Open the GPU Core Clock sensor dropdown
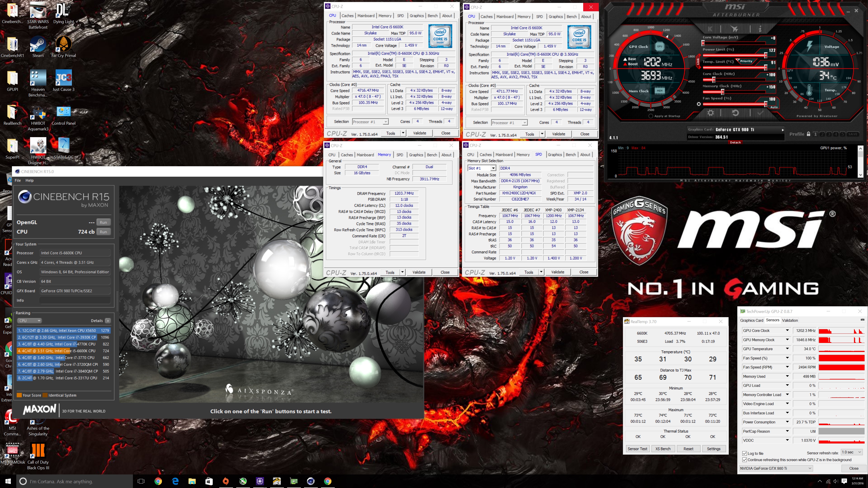This screenshot has height=488, width=868. [x=788, y=330]
